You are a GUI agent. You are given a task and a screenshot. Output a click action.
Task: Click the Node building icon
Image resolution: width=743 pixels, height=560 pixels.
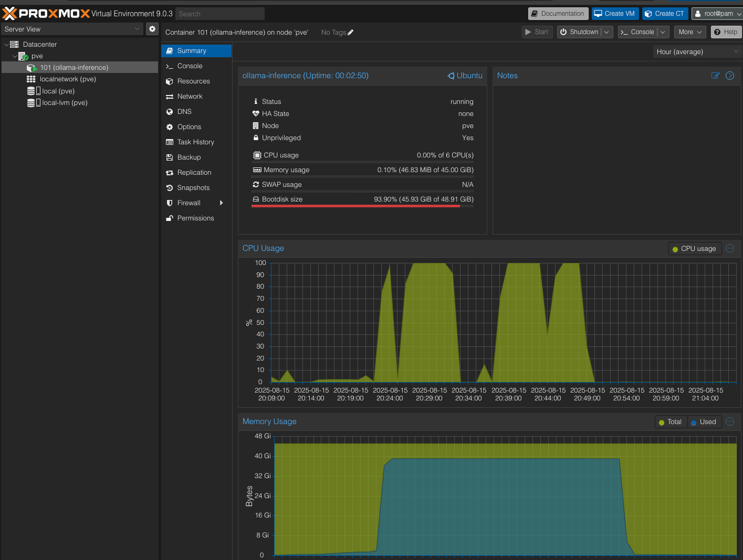pyautogui.click(x=256, y=125)
